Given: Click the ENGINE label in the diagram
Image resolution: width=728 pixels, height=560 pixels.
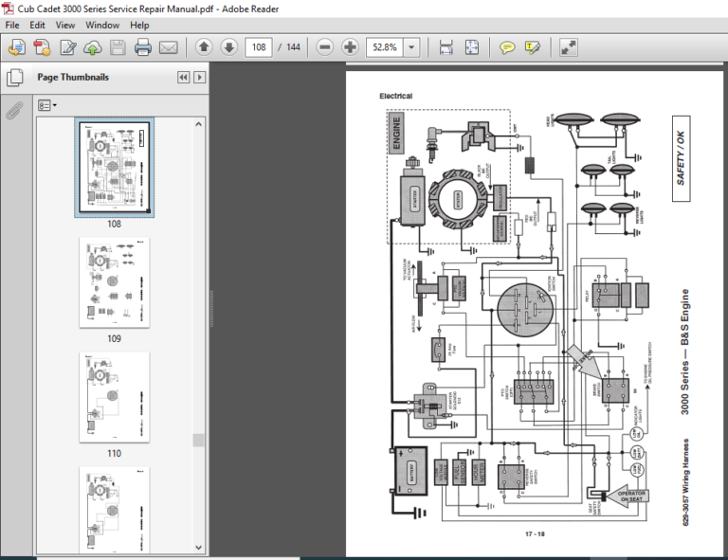Looking at the screenshot, I should point(396,133).
